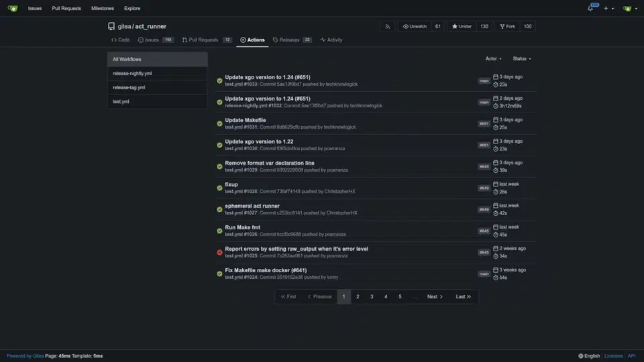
Task: Click the Next page button
Action: point(435,297)
